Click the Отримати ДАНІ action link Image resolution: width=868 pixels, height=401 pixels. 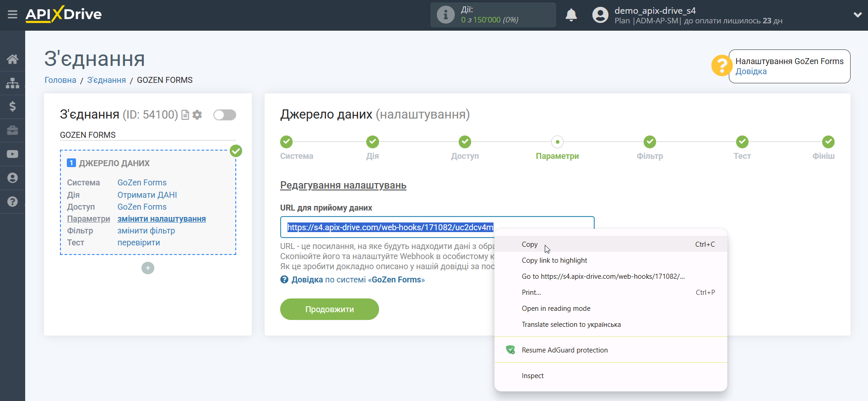coord(147,195)
